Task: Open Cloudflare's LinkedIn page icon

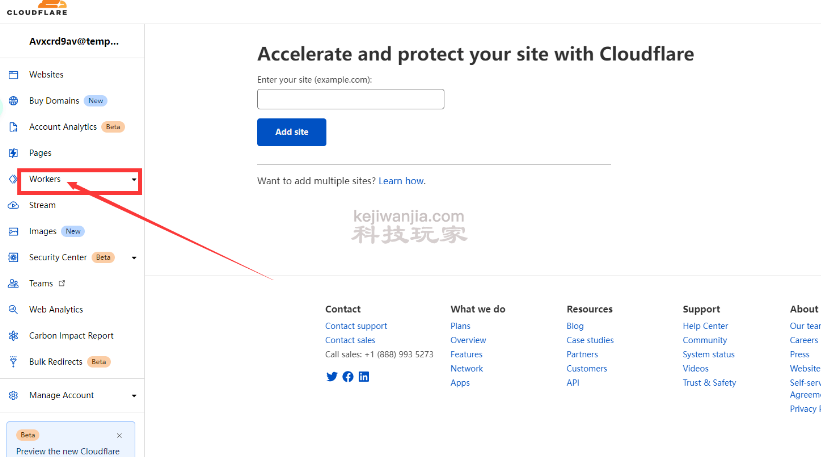Action: 364,376
